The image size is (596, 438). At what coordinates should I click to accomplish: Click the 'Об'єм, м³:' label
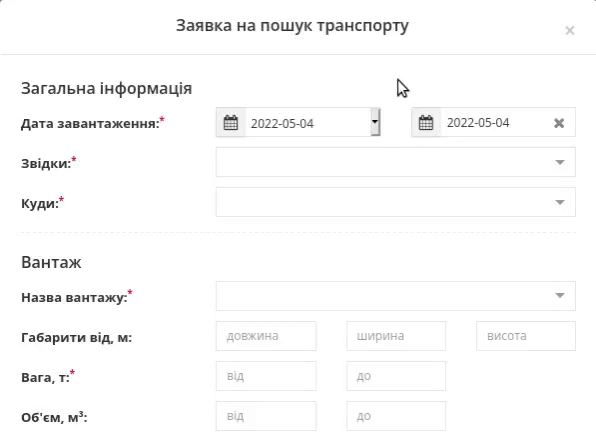[x=54, y=417]
